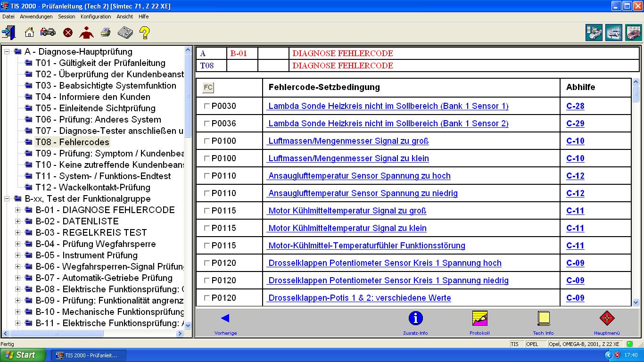
Task: Click the fault table scrollbar down arrow
Action: [x=636, y=303]
